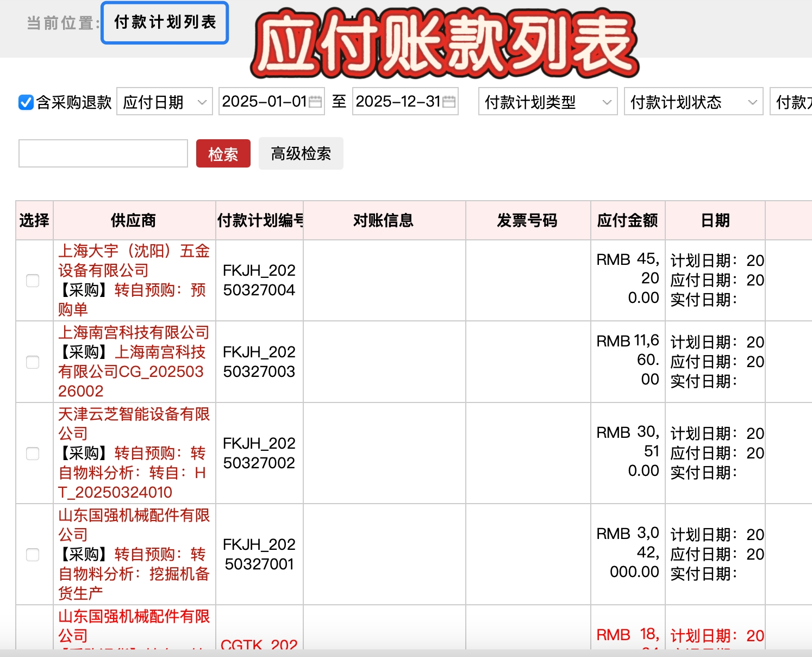
Task: Tick checkbox for plan FKJH_20250327004
Action: tap(33, 280)
